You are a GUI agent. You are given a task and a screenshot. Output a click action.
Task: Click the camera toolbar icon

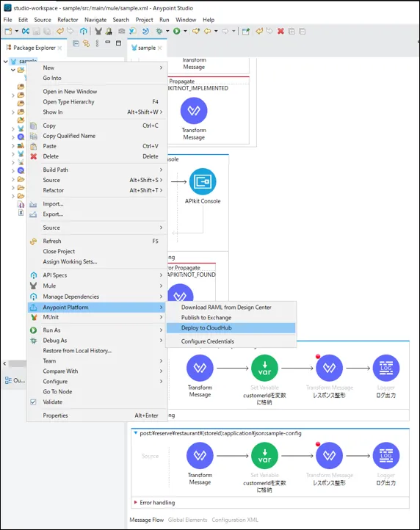click(x=121, y=31)
